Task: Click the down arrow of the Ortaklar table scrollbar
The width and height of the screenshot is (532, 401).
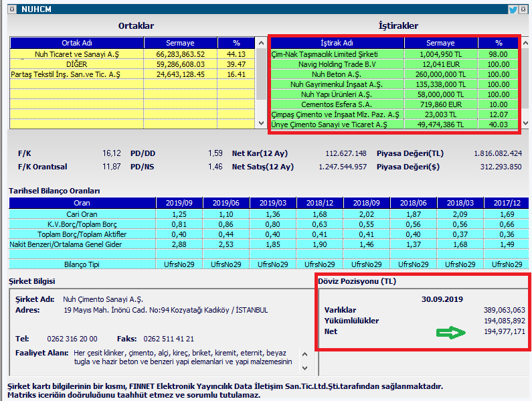Action: tap(261, 123)
